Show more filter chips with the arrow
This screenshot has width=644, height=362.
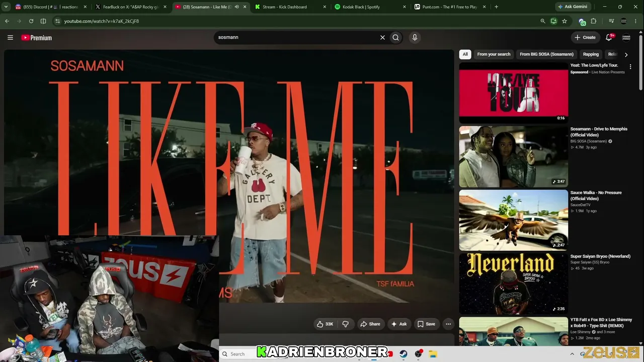[626, 54]
